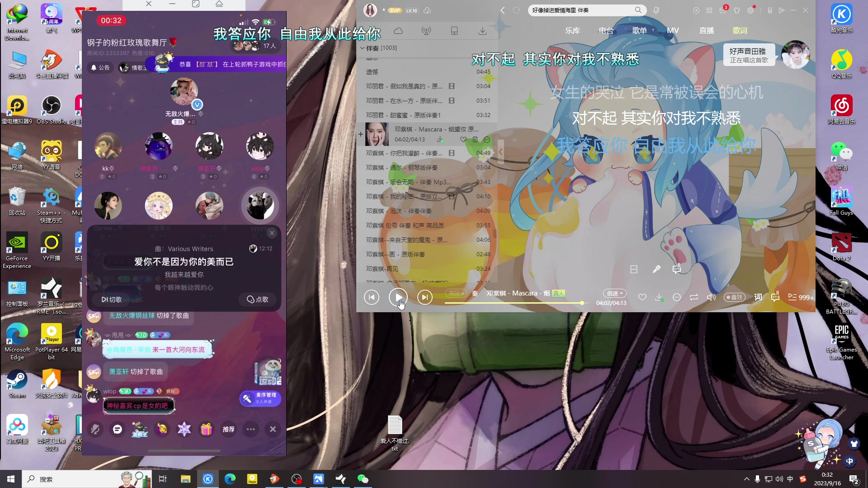Open cloud music icon in KuGou sidebar
The height and width of the screenshot is (488, 868).
398,31
